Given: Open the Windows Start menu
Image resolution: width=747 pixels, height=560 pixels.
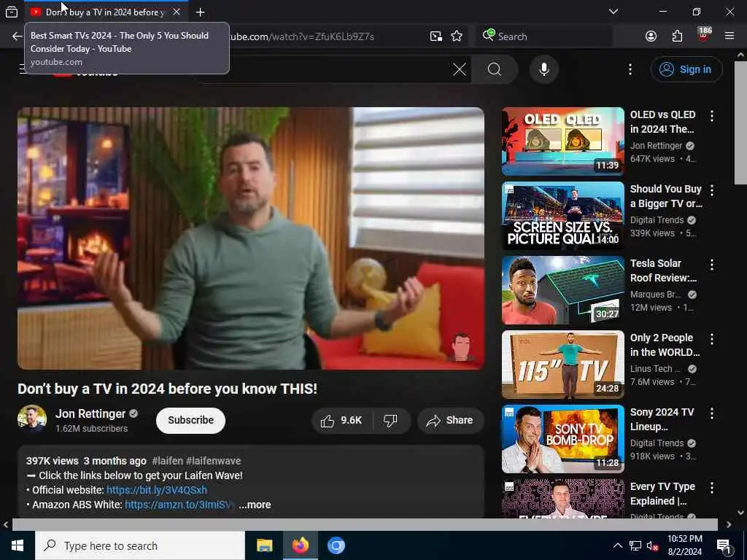Looking at the screenshot, I should tap(18, 545).
